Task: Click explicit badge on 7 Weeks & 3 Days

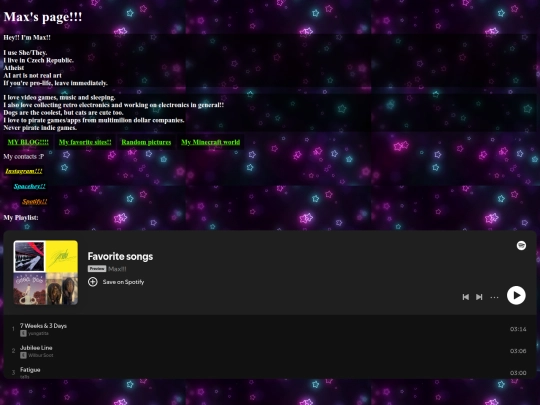Action: pyautogui.click(x=23, y=333)
